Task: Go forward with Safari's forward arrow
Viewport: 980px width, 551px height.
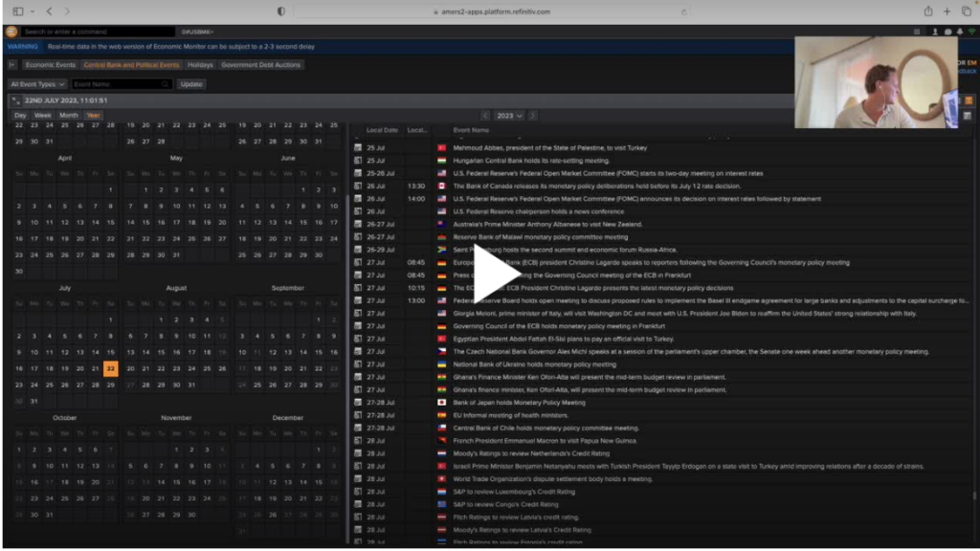Action: (68, 11)
